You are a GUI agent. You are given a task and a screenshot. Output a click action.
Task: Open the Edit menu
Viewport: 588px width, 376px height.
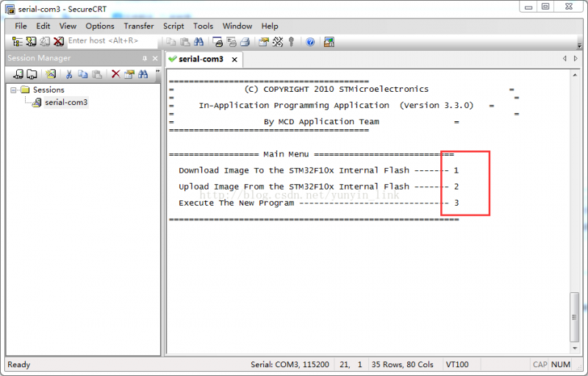click(43, 26)
